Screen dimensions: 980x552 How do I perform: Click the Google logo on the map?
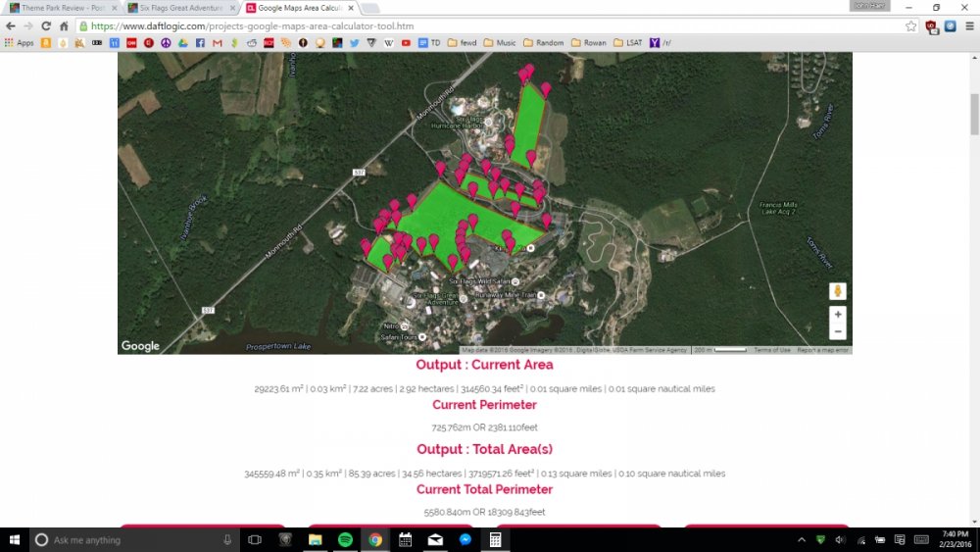(140, 346)
